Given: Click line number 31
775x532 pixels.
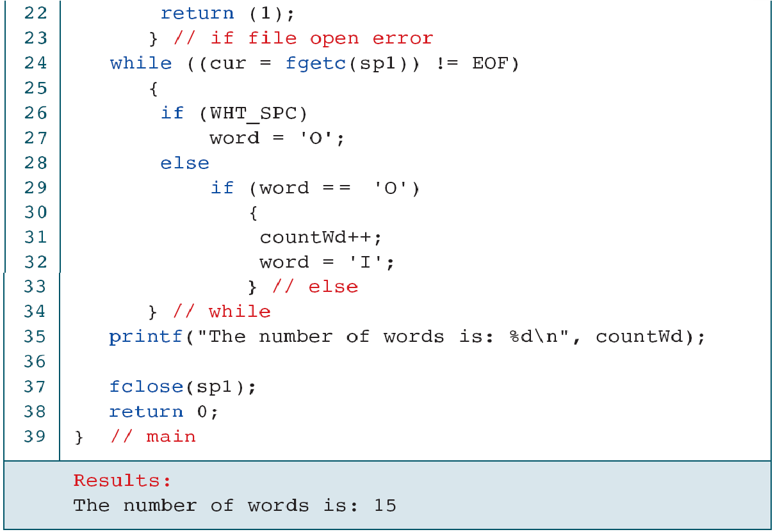Looking at the screenshot, I should tap(36, 238).
